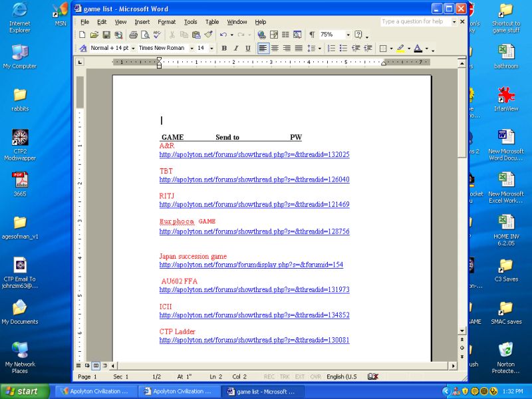
Task: Open the font size 14 dropdown
Action: point(211,49)
